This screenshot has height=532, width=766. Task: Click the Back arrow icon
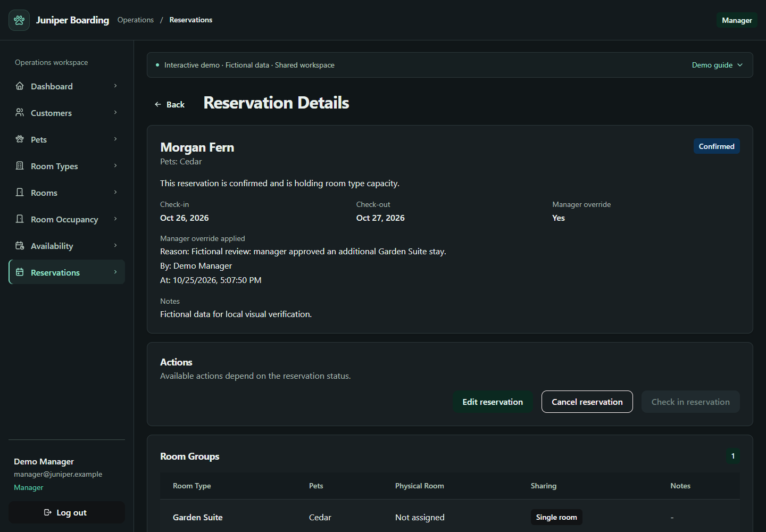coord(158,104)
